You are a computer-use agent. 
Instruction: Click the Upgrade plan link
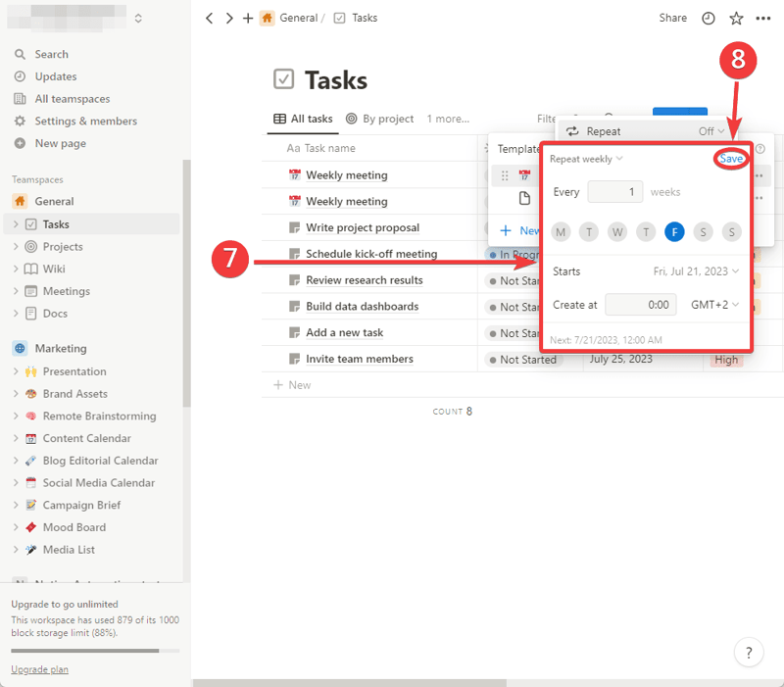pos(39,669)
